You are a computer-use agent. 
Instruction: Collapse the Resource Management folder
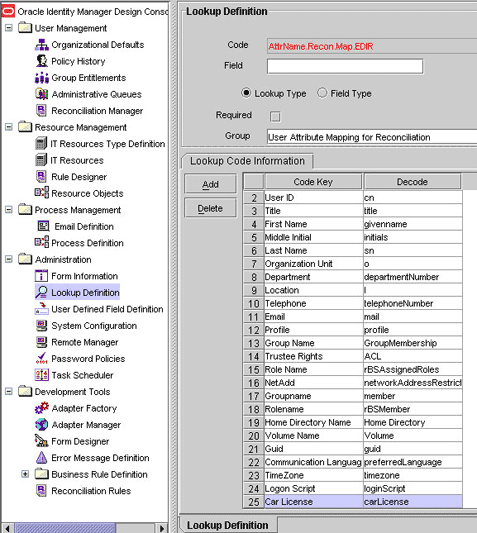[x=9, y=127]
